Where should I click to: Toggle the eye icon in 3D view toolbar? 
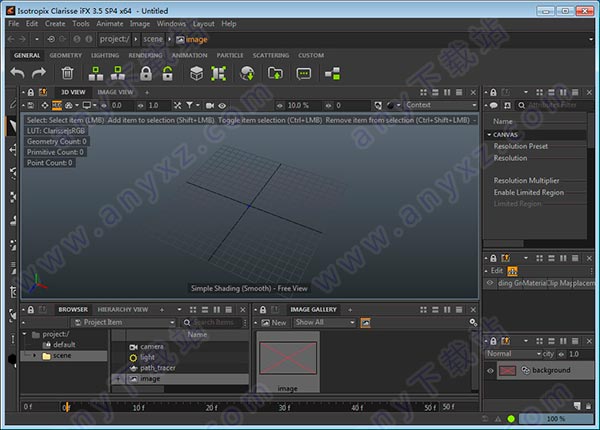click(x=222, y=105)
